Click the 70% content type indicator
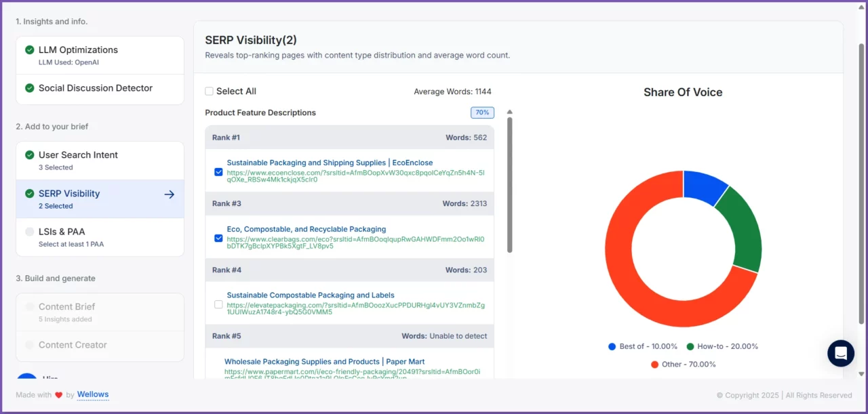Screen dimensions: 868x414 click(482, 112)
